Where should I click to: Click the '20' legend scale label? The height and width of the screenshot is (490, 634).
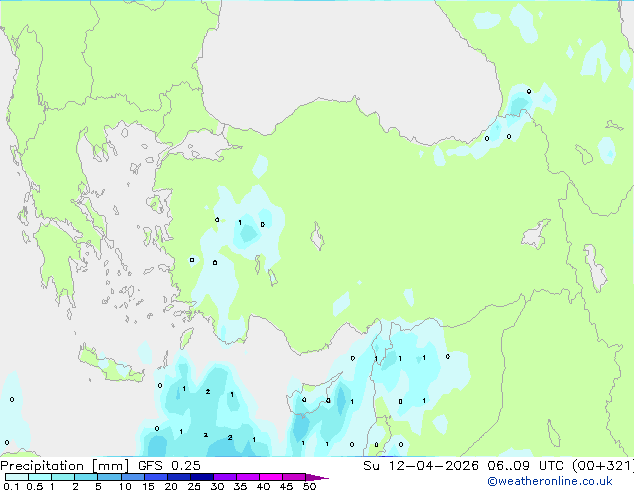(x=171, y=486)
